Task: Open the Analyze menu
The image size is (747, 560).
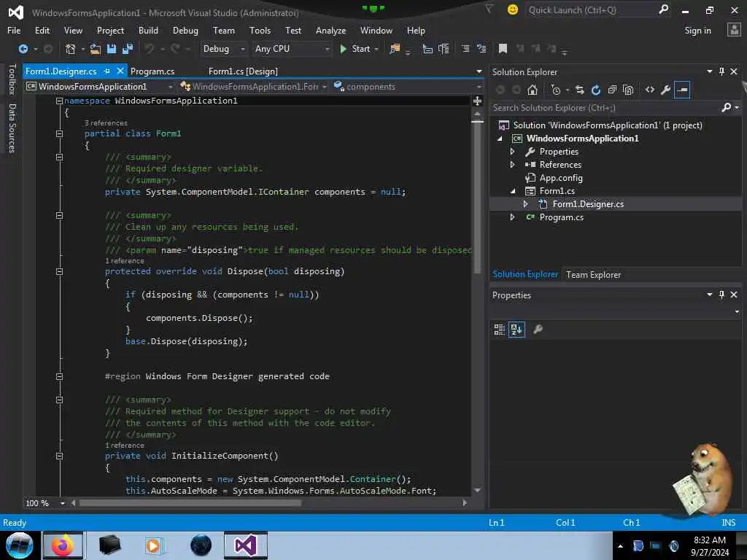Action: click(x=330, y=31)
